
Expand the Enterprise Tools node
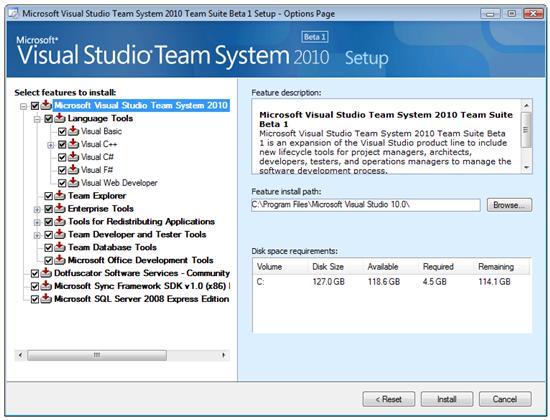(x=37, y=209)
